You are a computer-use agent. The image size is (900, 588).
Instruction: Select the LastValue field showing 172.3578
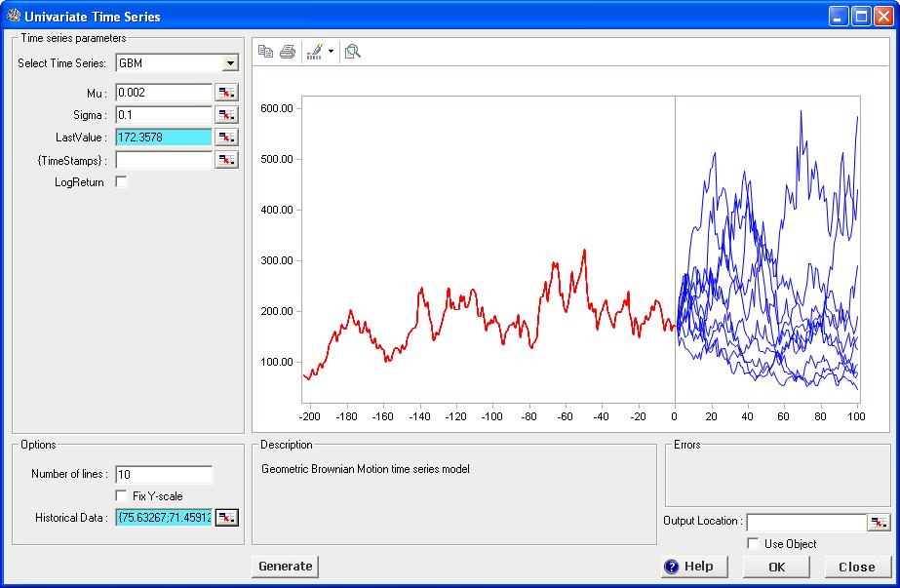coord(164,137)
